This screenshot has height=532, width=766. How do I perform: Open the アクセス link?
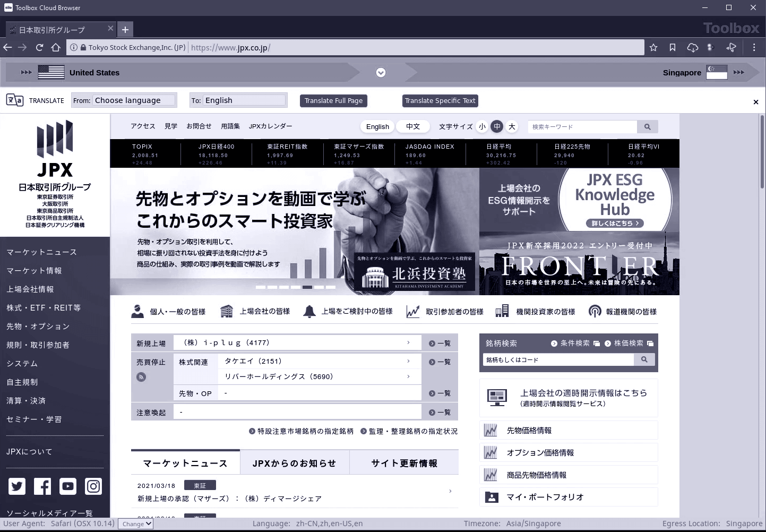(x=143, y=126)
